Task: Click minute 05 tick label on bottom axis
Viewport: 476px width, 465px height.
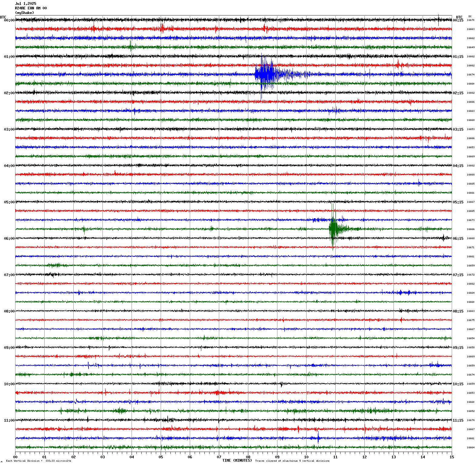Action: pyautogui.click(x=161, y=457)
